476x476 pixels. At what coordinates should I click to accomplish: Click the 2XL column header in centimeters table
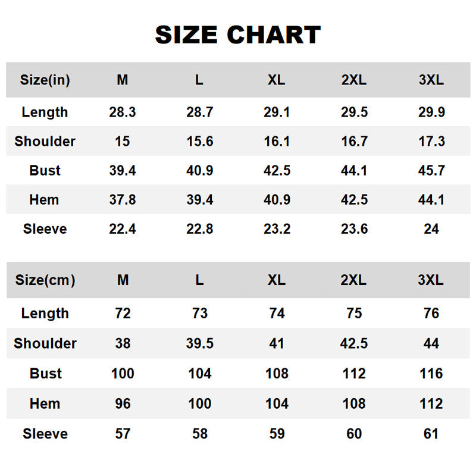click(x=354, y=280)
